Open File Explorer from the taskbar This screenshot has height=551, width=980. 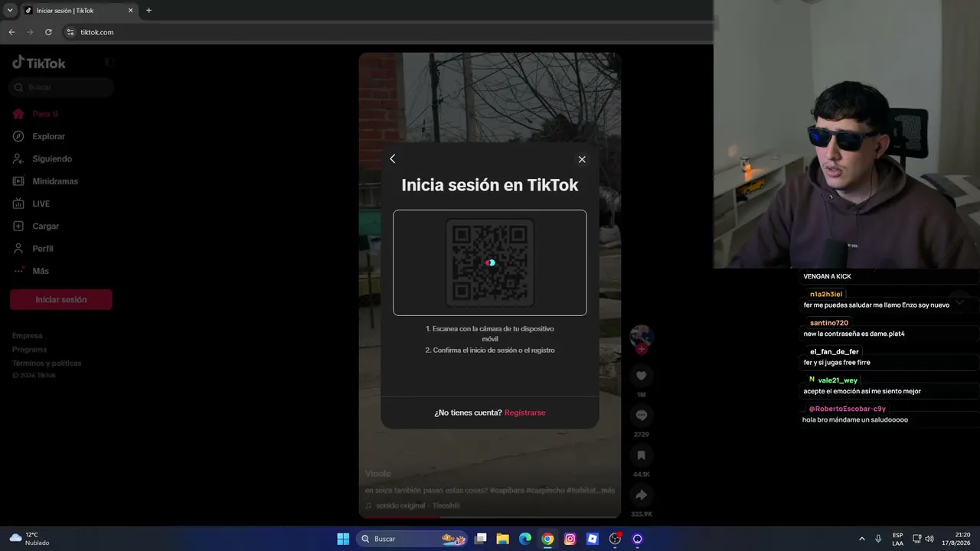point(503,539)
